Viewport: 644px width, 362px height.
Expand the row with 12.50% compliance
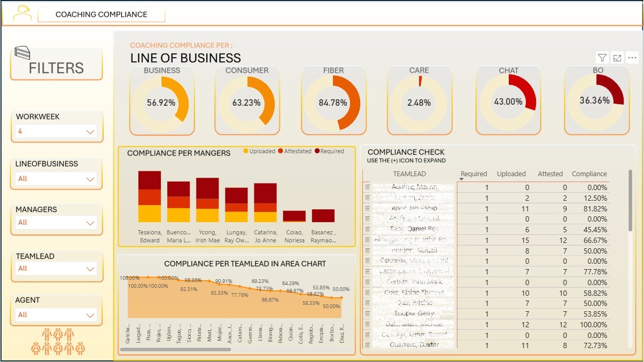point(368,198)
